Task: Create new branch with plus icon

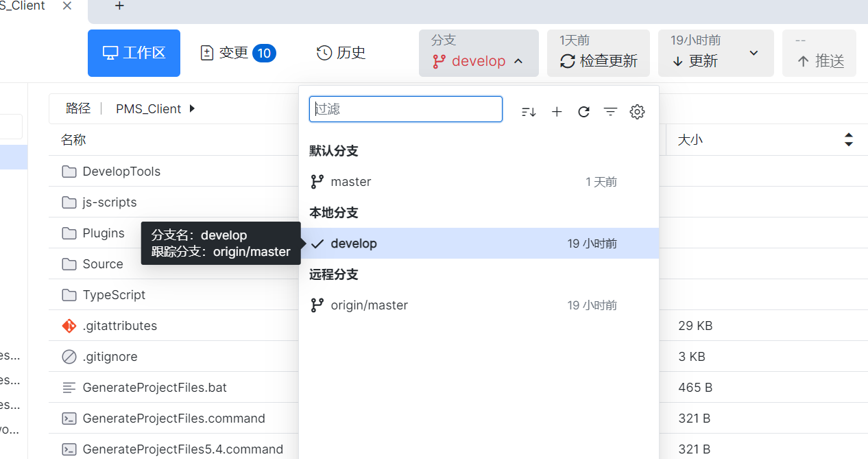Action: [557, 112]
